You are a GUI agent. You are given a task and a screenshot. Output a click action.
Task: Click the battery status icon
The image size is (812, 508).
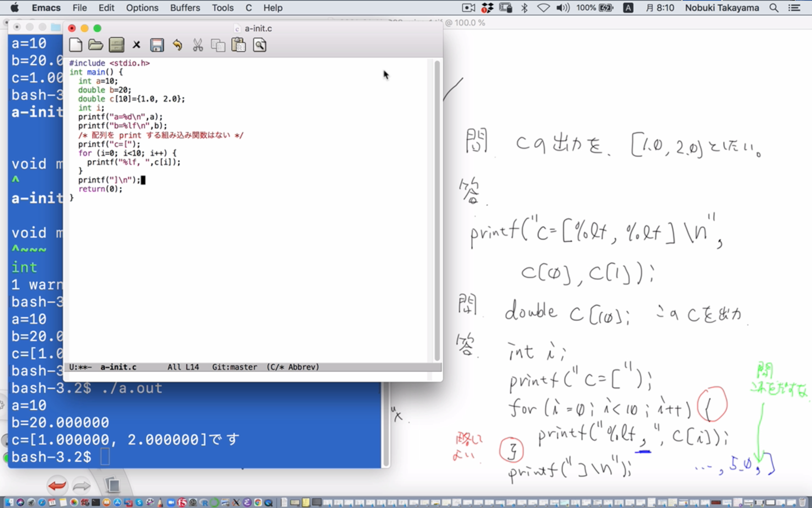click(606, 7)
